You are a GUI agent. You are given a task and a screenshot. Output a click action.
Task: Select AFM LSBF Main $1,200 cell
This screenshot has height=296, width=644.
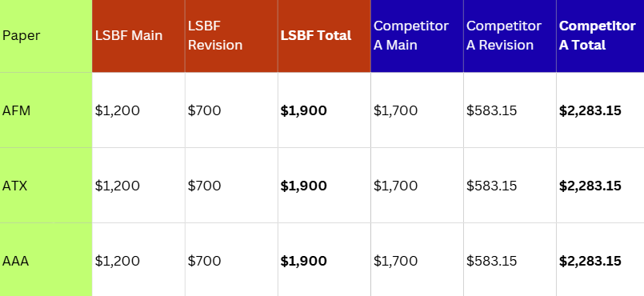pos(138,110)
